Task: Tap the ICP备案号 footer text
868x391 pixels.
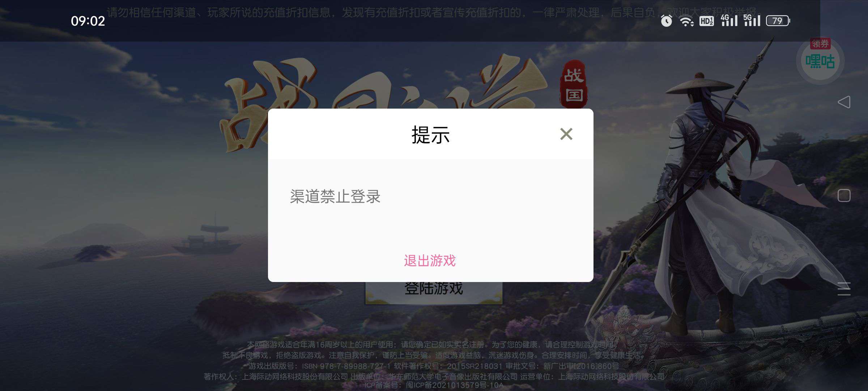Action: tap(434, 385)
